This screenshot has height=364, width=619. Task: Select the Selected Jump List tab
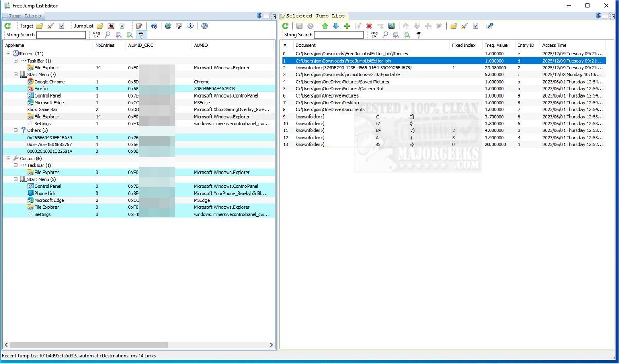click(x=314, y=16)
